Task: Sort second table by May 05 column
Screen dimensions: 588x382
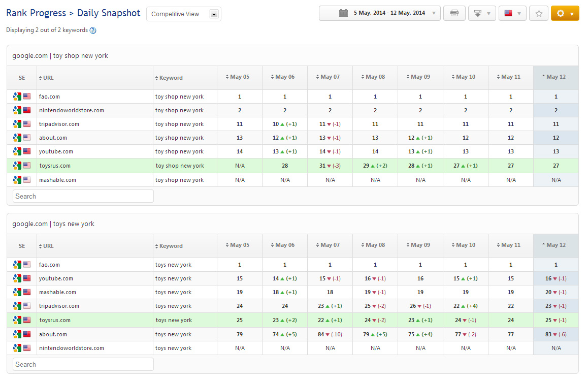Action: pos(239,245)
